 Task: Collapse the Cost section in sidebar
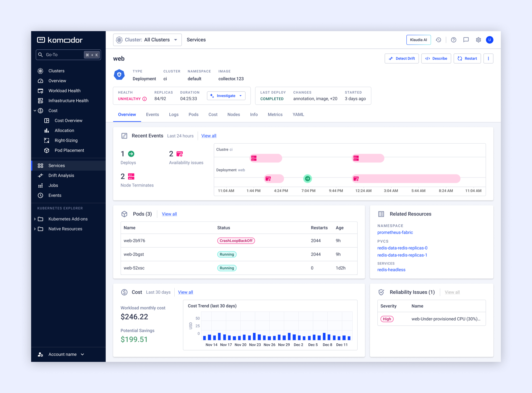click(35, 111)
